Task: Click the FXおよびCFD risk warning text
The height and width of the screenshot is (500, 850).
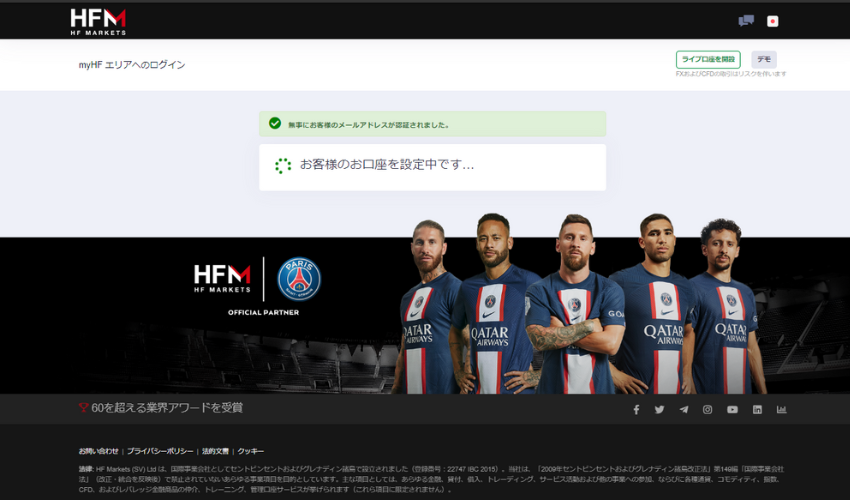Action: [x=731, y=74]
